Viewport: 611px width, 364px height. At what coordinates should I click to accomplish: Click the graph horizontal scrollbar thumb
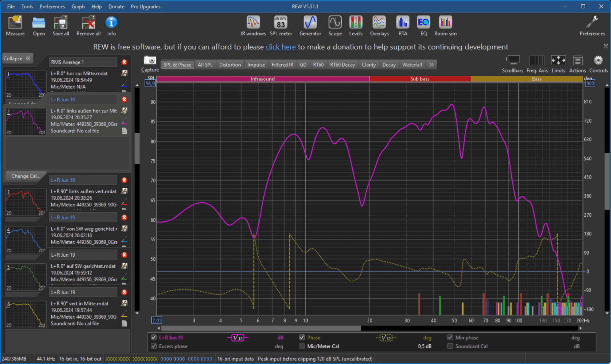coord(260,328)
